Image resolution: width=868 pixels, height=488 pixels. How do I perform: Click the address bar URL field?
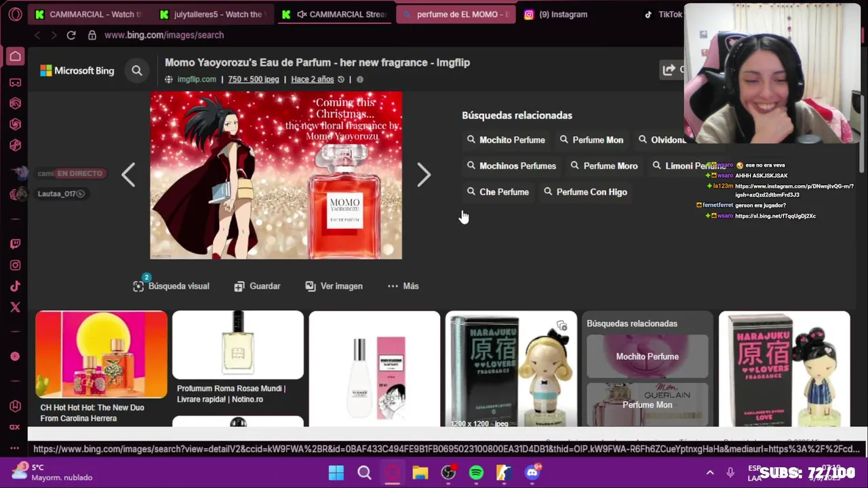pos(163,35)
